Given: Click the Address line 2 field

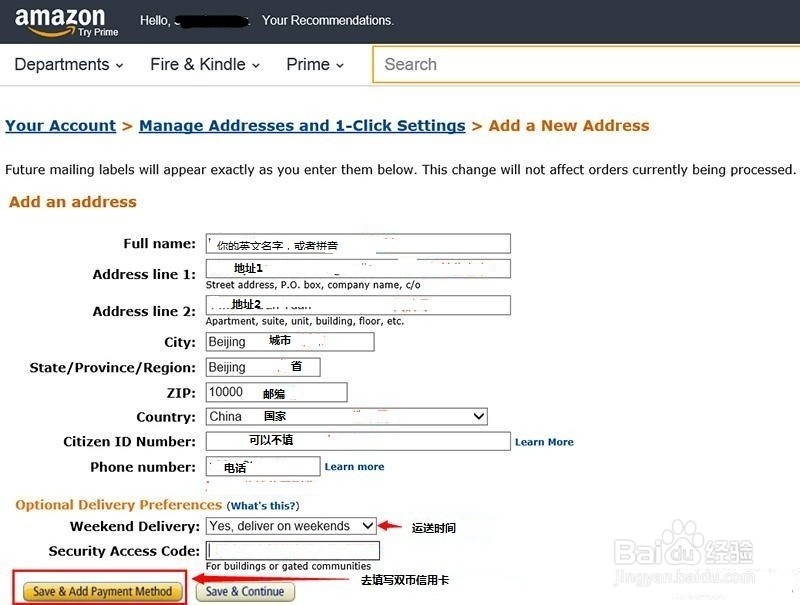Looking at the screenshot, I should pos(358,305).
